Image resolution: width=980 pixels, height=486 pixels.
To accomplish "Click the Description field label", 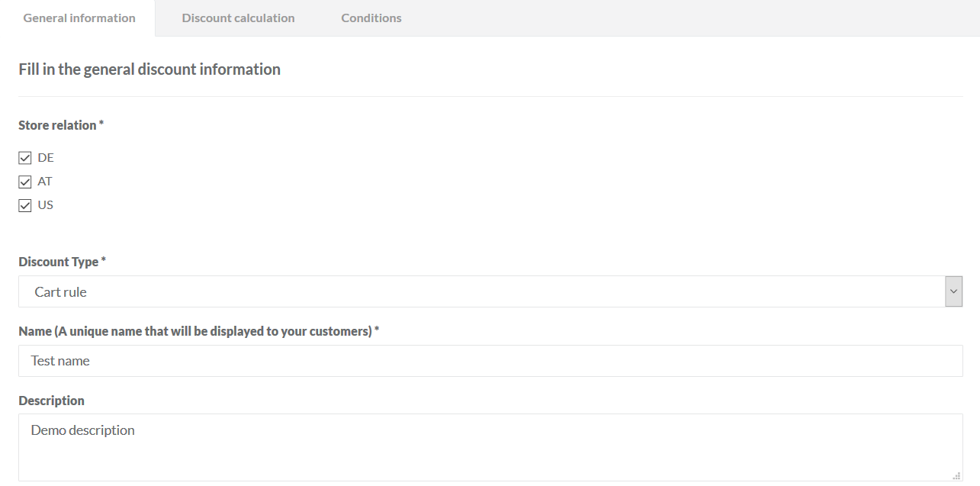I will coord(51,401).
